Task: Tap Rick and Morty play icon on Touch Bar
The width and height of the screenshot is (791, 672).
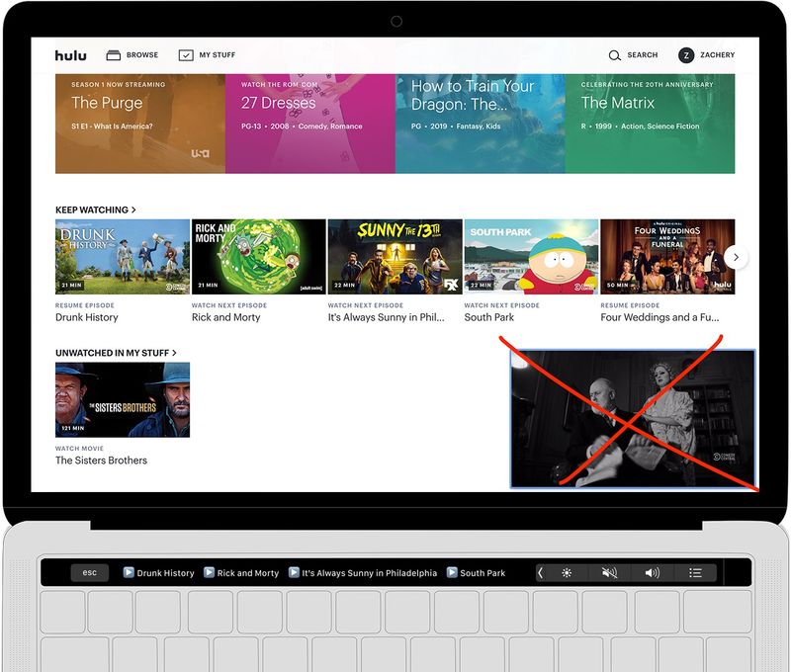Action: 209,572
